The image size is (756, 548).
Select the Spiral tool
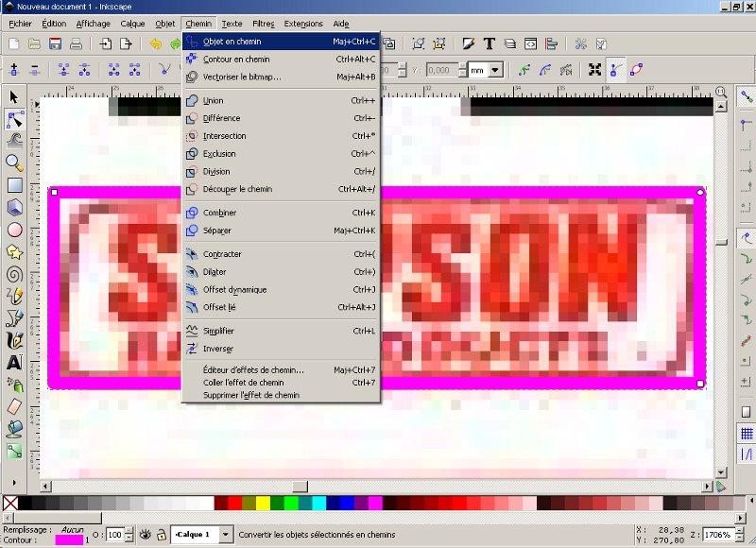(x=14, y=274)
